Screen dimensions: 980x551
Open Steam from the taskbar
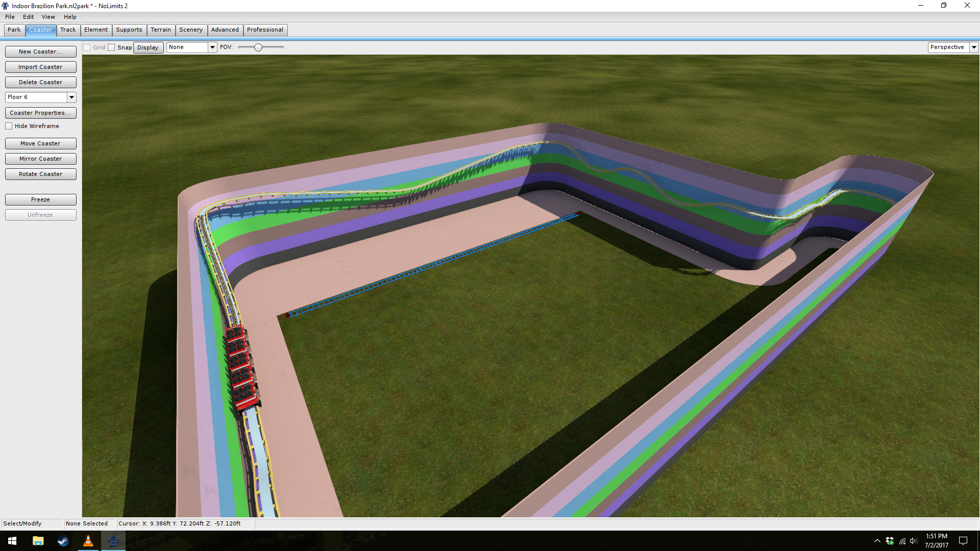(63, 541)
